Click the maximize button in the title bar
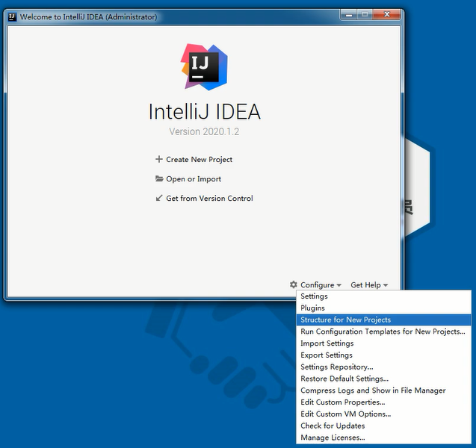The height and width of the screenshot is (448, 476). pos(365,14)
